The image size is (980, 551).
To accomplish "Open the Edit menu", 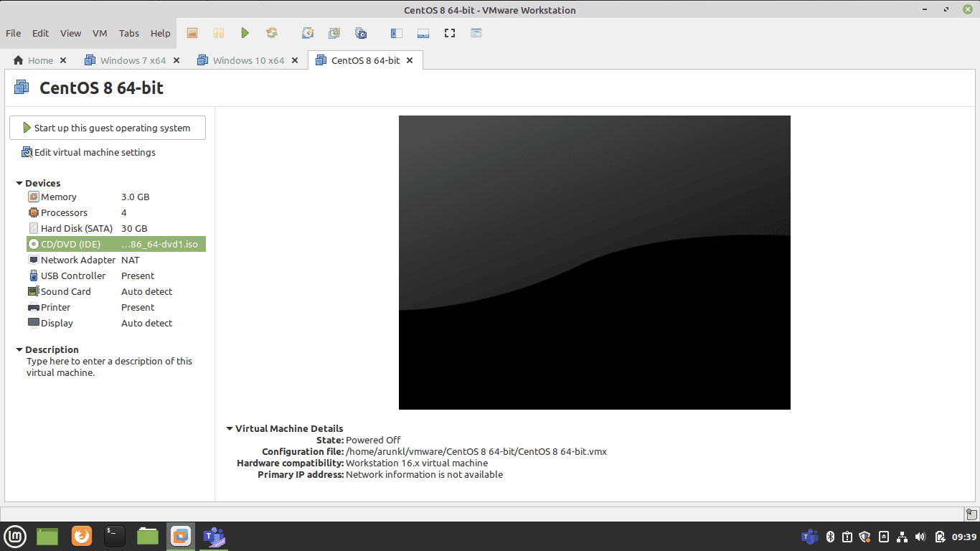I will point(41,33).
